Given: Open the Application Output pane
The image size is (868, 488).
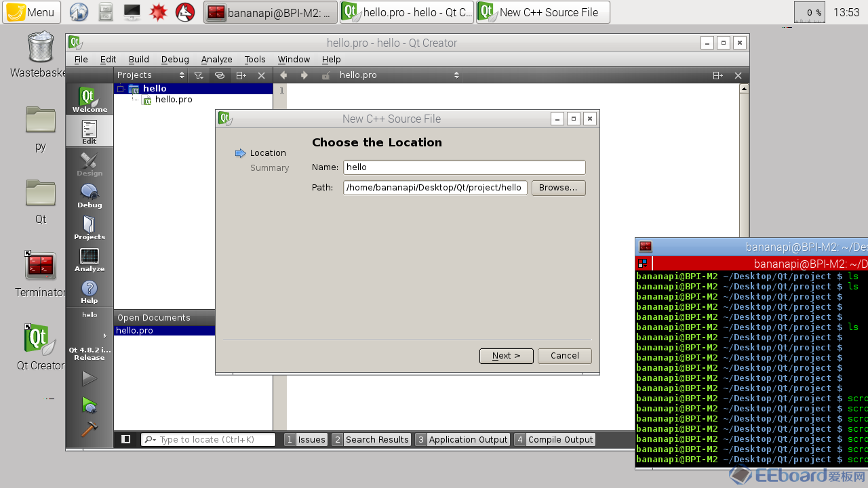Looking at the screenshot, I should [462, 439].
